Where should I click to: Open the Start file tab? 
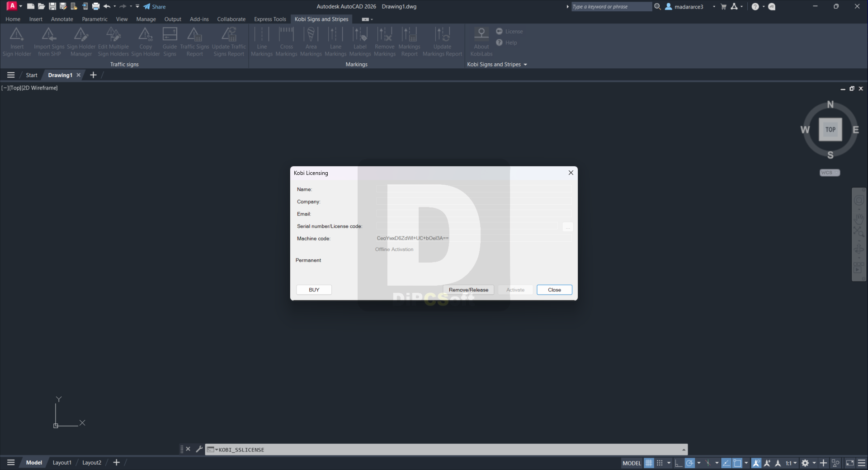point(32,75)
